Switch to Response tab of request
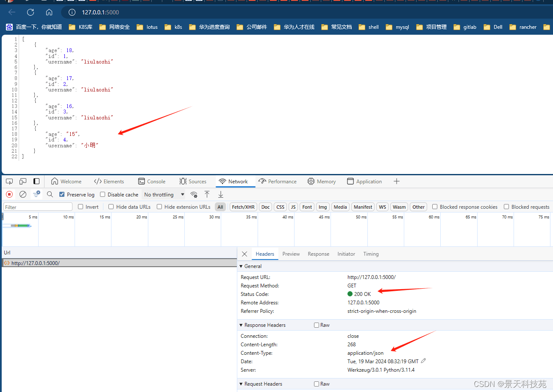The width and height of the screenshot is (553, 392). pos(319,254)
